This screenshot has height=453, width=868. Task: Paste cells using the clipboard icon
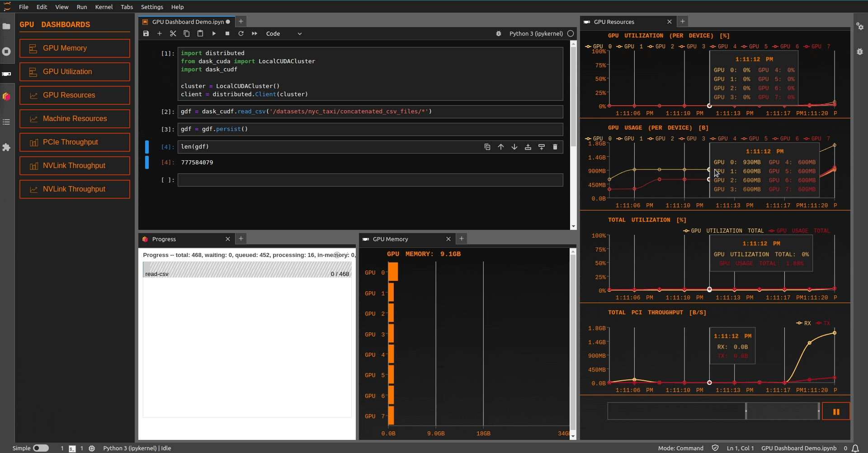(200, 33)
